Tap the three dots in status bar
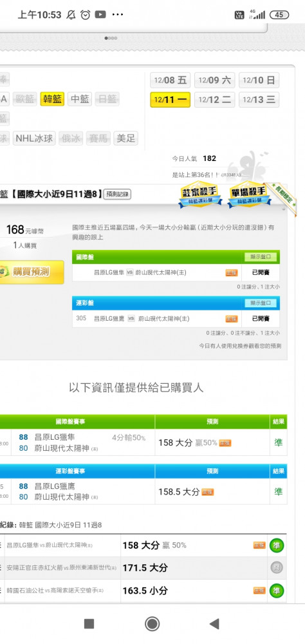 [x=117, y=15]
